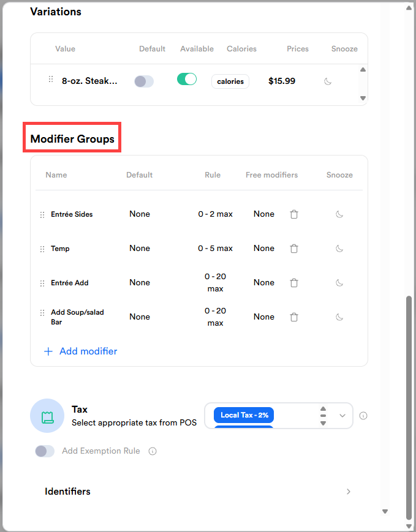This screenshot has width=416, height=532.
Task: Click the Add modifier link
Action: click(x=88, y=351)
